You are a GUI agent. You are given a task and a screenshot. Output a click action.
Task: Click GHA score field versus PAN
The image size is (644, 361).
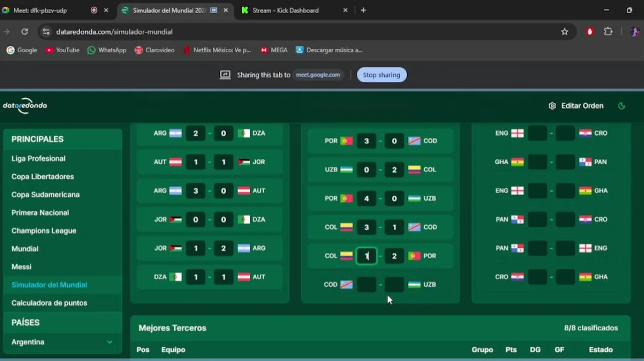point(537,161)
